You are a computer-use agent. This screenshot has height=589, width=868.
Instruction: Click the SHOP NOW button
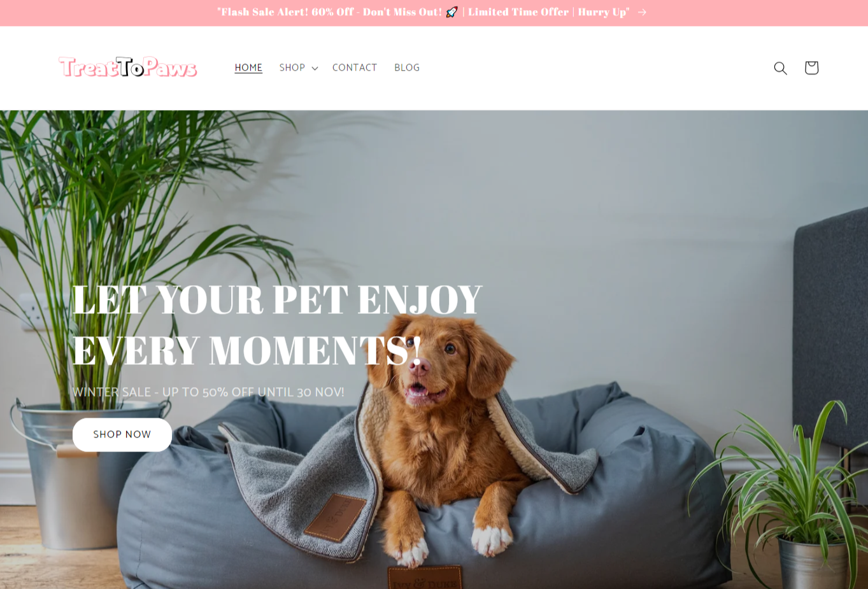pos(122,434)
